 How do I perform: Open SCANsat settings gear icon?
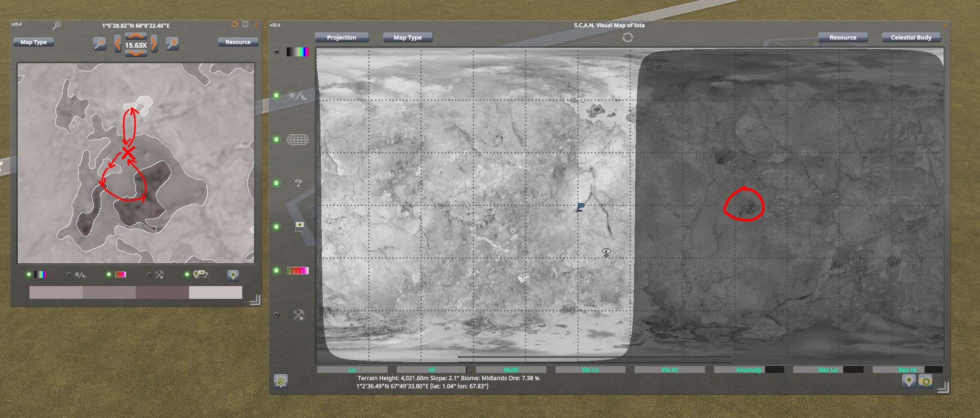point(281,381)
